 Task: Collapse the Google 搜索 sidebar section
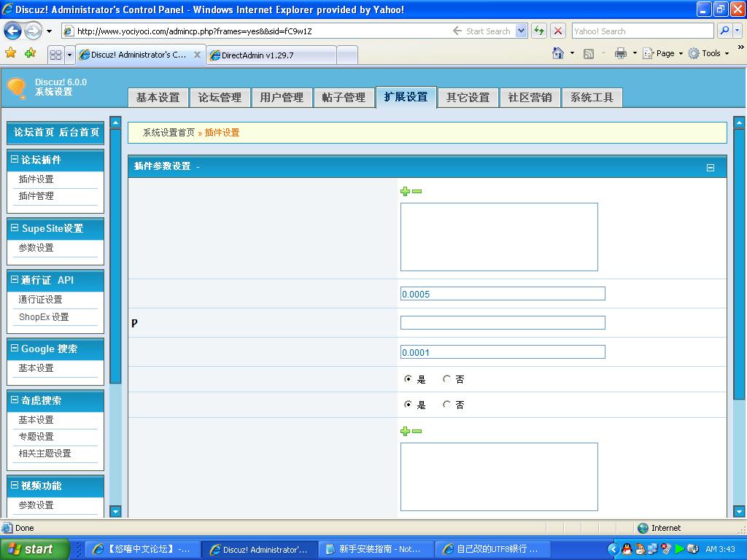[15, 348]
